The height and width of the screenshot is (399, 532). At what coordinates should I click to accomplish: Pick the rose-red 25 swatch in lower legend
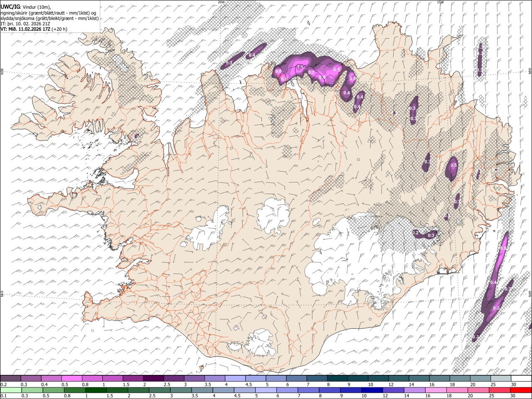point(499,390)
